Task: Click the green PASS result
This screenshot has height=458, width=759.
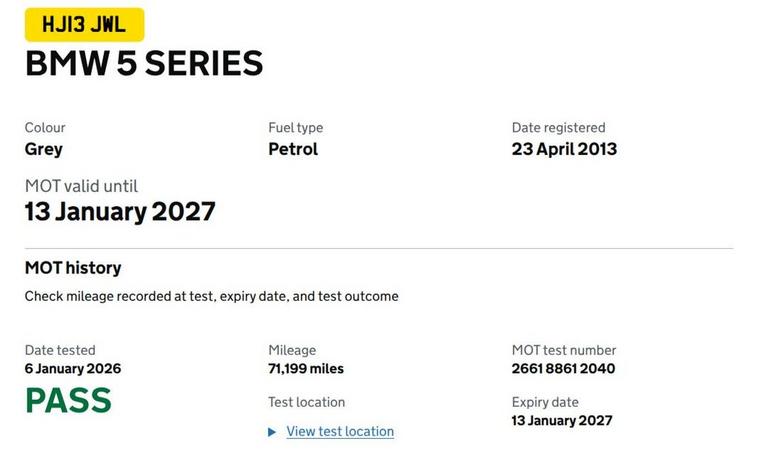Action: coord(68,401)
